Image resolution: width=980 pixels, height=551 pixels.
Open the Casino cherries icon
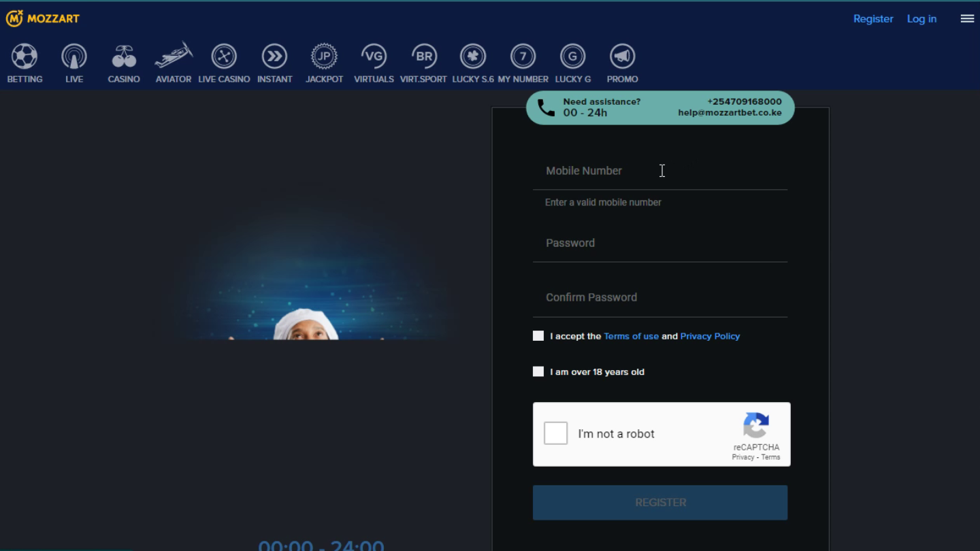point(124,56)
